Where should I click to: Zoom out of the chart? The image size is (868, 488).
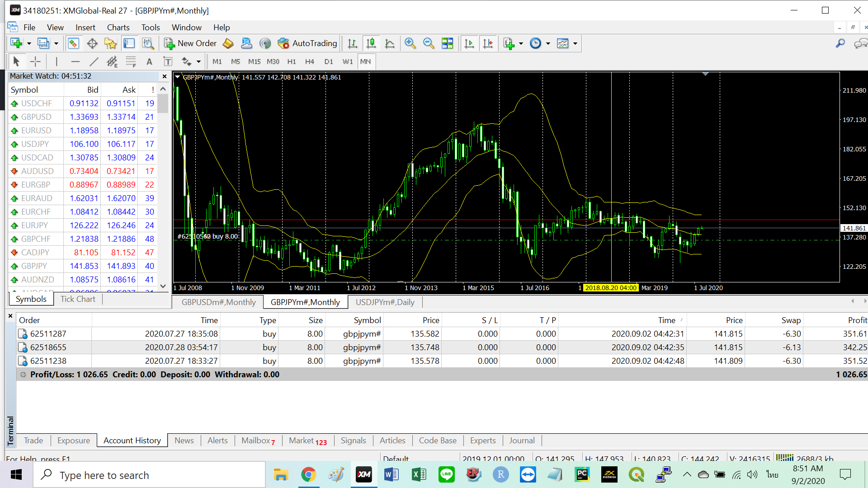429,43
